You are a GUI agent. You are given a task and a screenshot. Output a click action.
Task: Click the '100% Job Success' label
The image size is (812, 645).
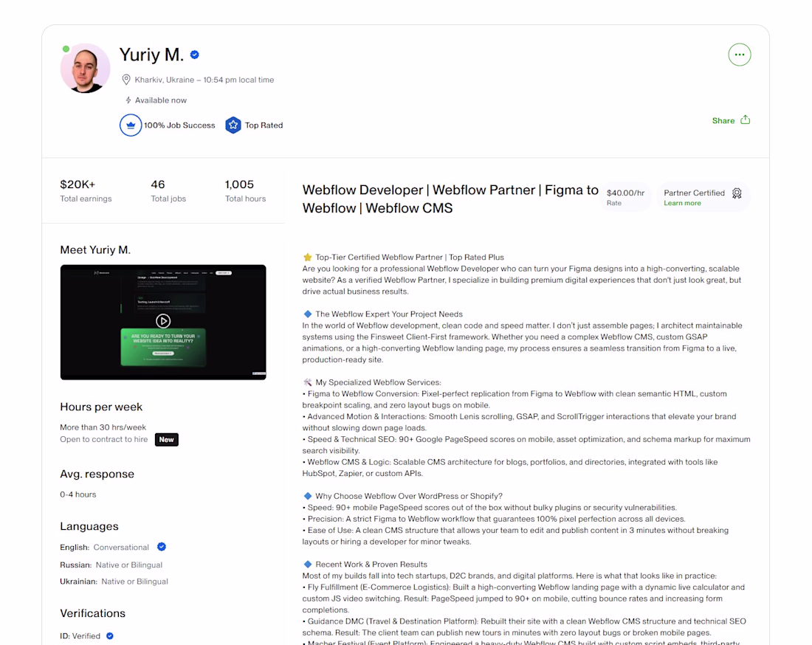[179, 125]
